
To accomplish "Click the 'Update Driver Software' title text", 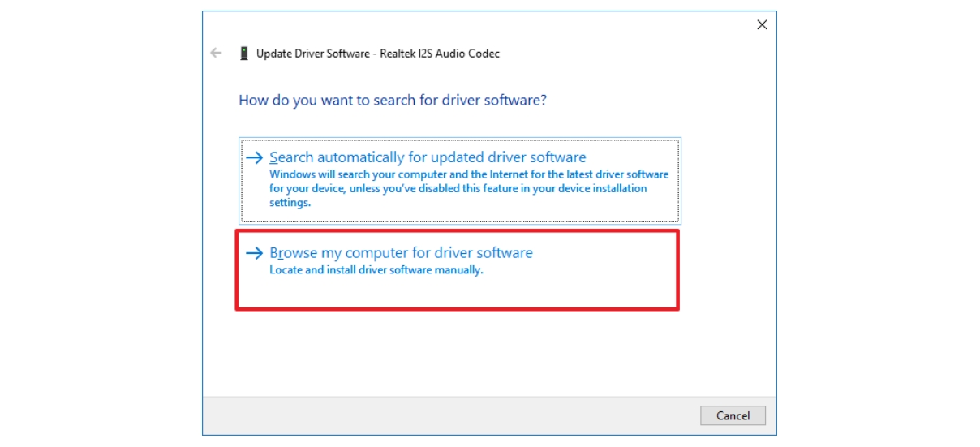I will pyautogui.click(x=312, y=54).
